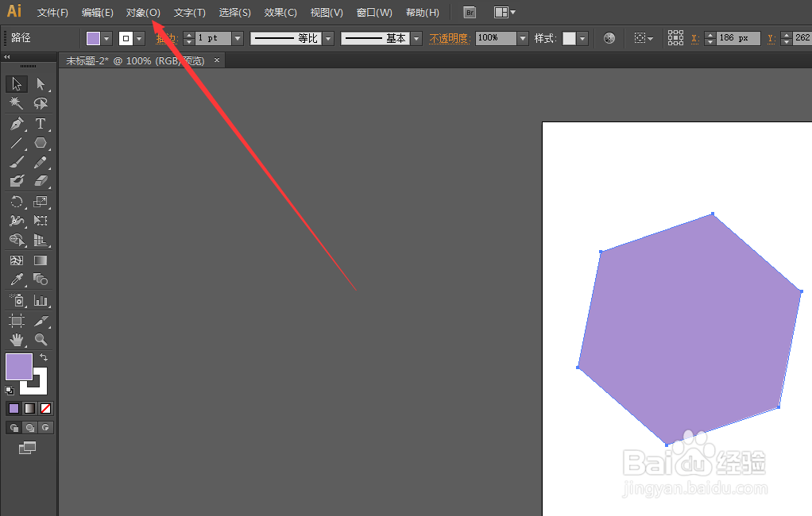Enable Draw Behind mode
Viewport: 812px width, 516px height.
point(30,428)
